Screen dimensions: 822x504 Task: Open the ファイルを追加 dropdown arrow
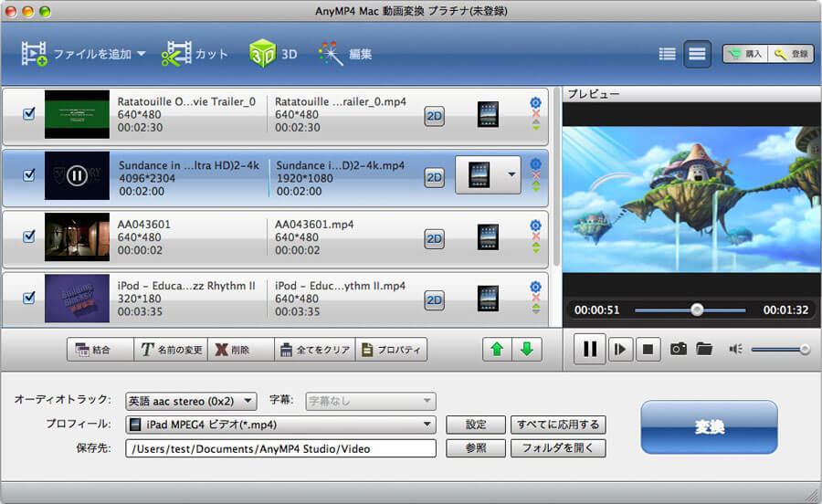point(141,54)
